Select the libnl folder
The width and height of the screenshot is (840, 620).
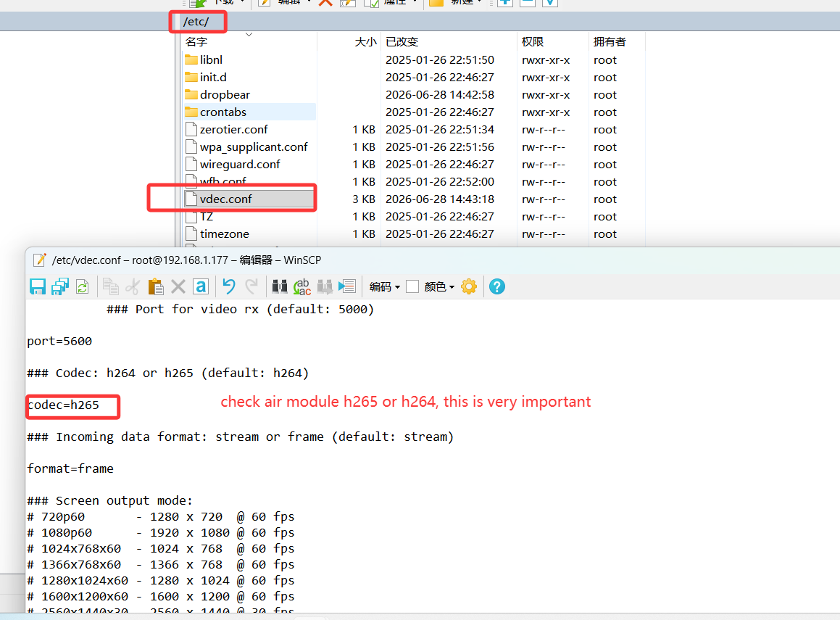(211, 60)
